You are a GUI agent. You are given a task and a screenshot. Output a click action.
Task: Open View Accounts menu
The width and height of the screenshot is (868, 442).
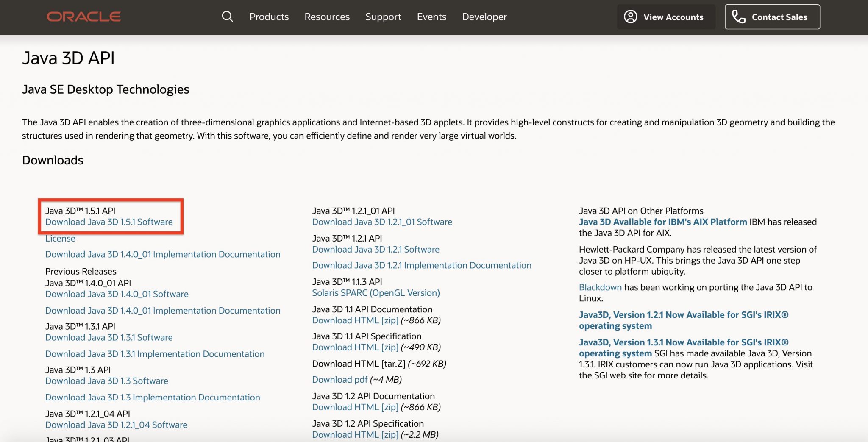[x=665, y=17]
